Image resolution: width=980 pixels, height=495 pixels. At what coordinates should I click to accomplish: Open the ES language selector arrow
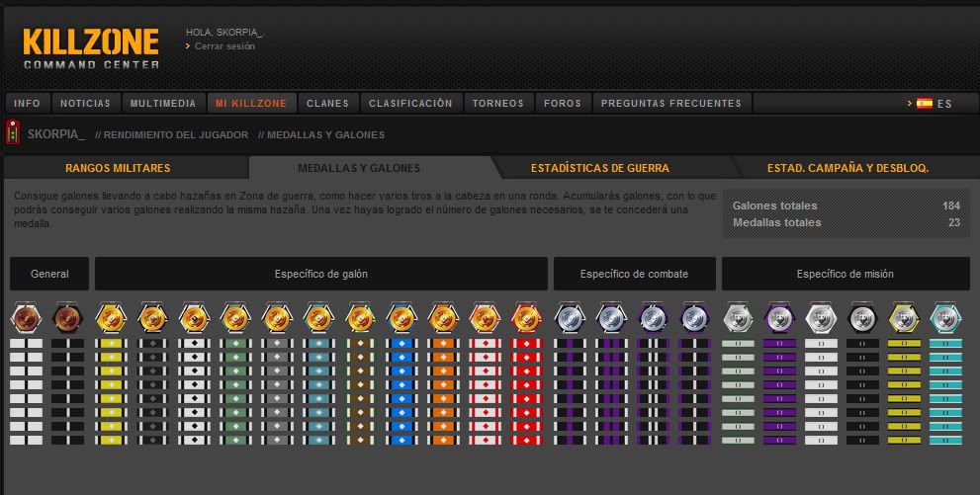(910, 104)
